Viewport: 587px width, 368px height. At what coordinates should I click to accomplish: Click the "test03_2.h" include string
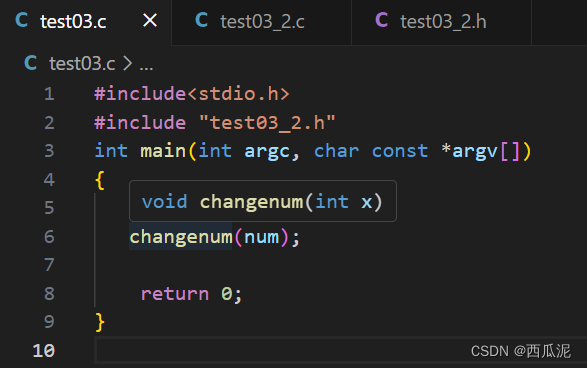coord(267,123)
